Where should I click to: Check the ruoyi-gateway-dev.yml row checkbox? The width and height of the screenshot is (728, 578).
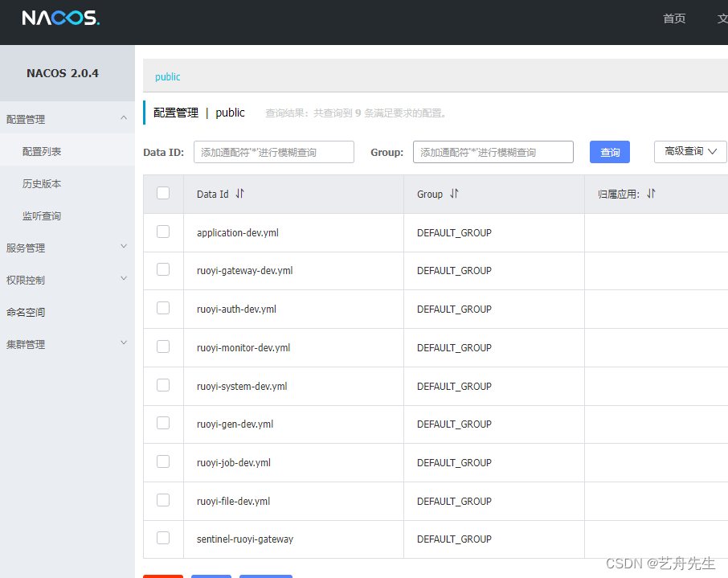pyautogui.click(x=163, y=270)
